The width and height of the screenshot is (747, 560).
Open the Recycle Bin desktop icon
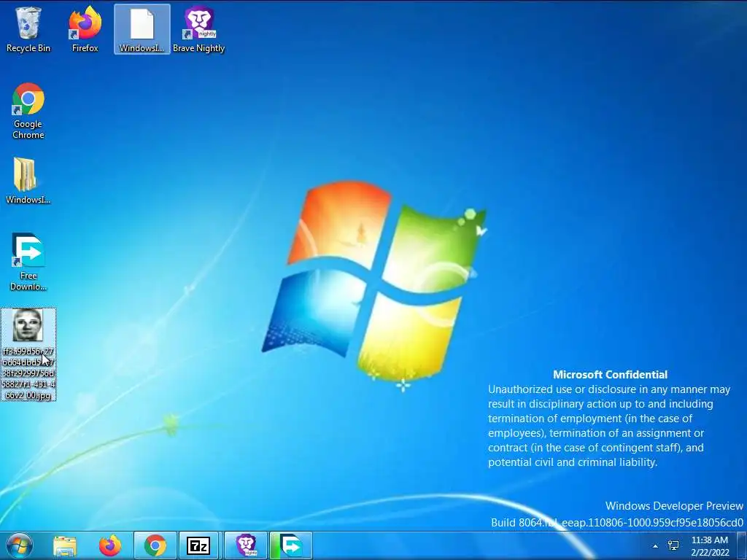point(28,28)
